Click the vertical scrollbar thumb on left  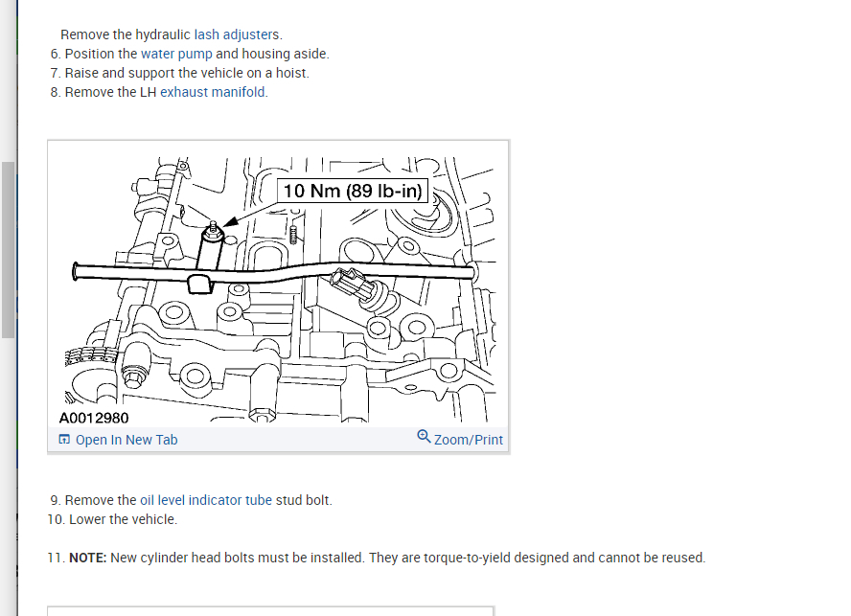click(x=8, y=250)
